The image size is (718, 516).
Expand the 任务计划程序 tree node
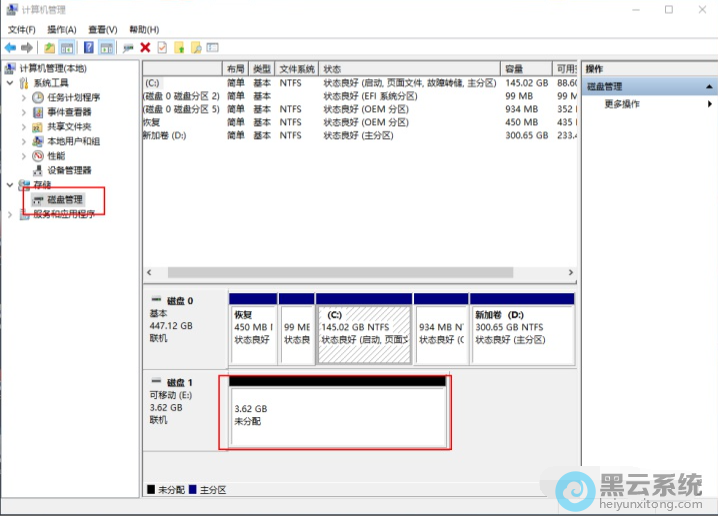point(25,98)
